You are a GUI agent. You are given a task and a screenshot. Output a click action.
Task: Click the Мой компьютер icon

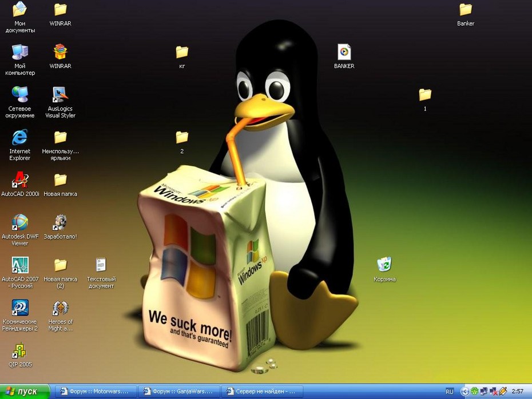point(20,52)
